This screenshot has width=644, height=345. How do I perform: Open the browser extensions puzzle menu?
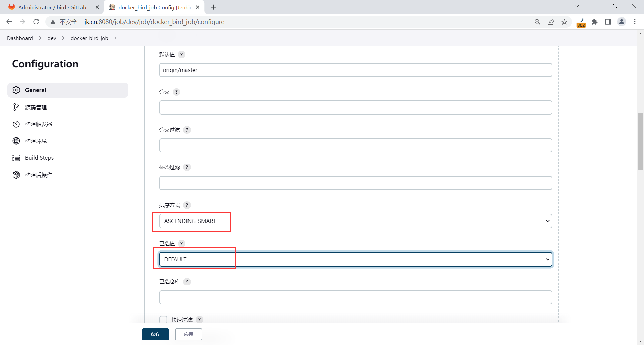tap(595, 22)
